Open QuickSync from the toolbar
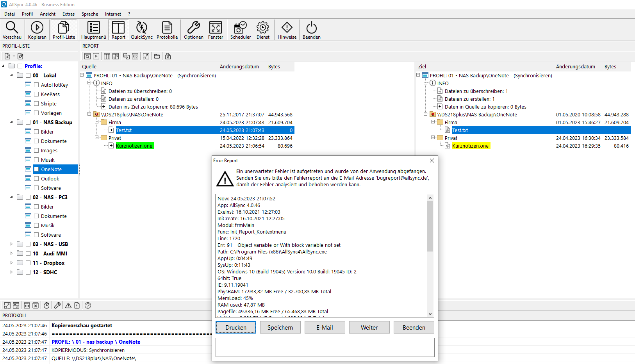Image resolution: width=635 pixels, height=364 pixels. click(141, 28)
